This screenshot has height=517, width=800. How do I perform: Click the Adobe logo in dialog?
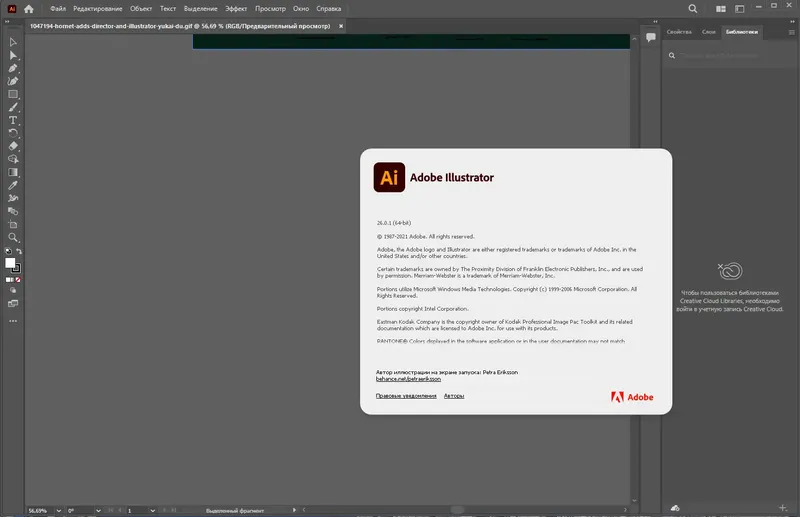coord(632,397)
